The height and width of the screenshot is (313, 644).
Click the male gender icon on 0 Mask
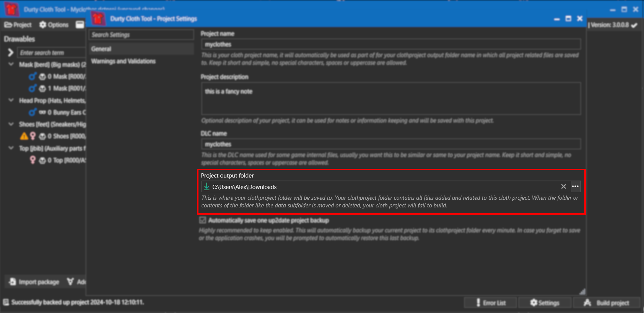pos(33,77)
